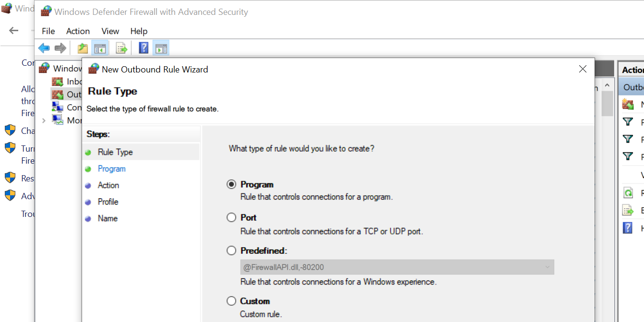The image size is (644, 322).
Task: Toggle the Show/Hide Console Tree toolbar icon
Action: (100, 48)
